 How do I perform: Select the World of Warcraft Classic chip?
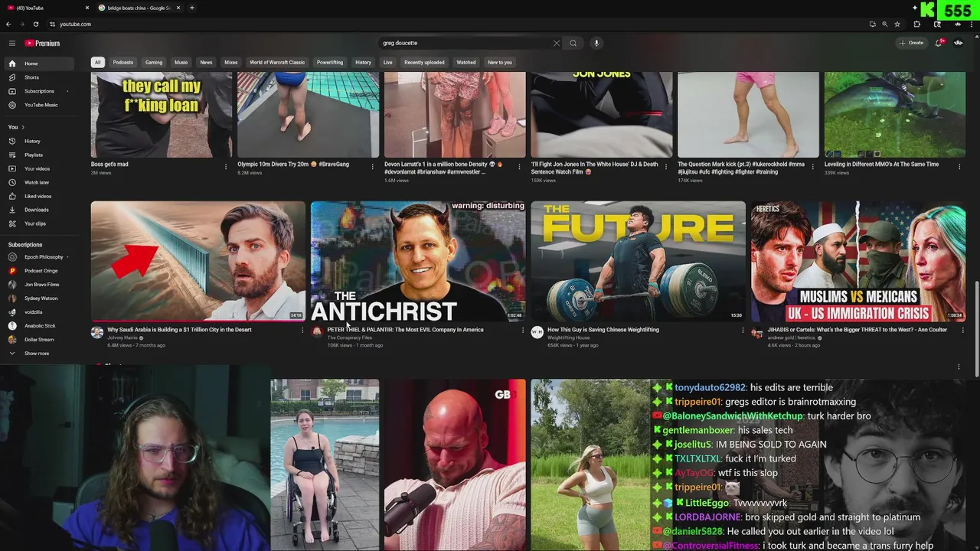277,62
